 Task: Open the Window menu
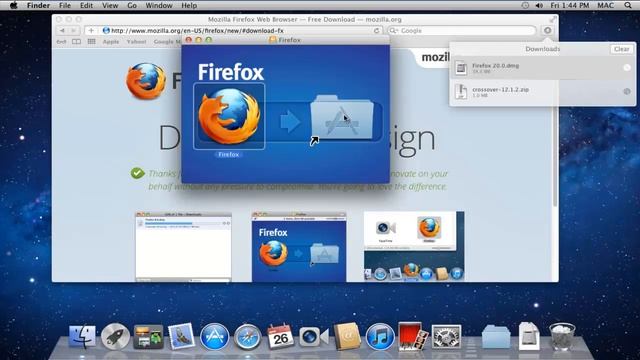(159, 5)
